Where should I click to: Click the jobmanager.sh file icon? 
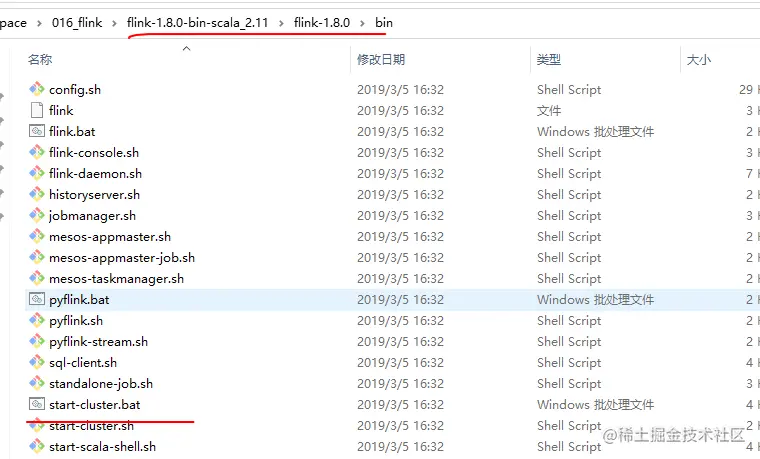[x=37, y=215]
